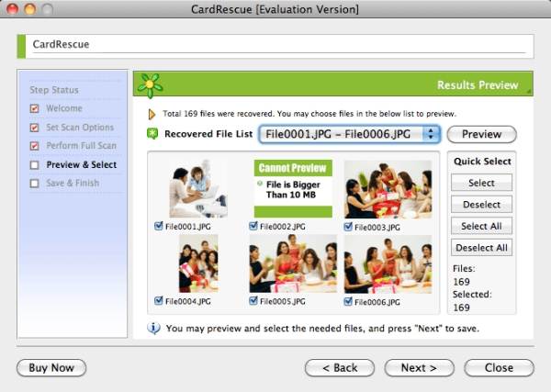Screen dimensions: 551x392
Task: Select the File0006.JPG thumbnail
Action: click(388, 264)
